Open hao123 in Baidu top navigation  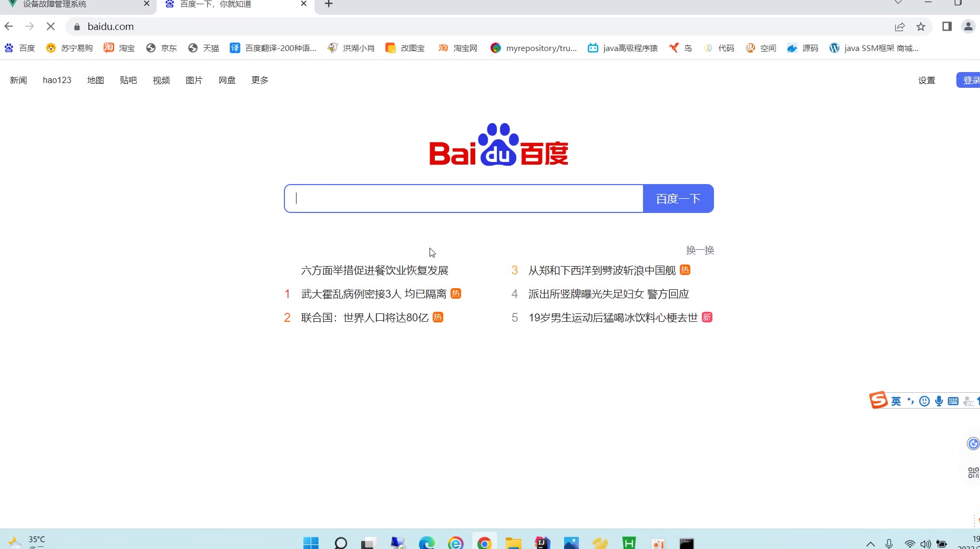click(x=57, y=80)
